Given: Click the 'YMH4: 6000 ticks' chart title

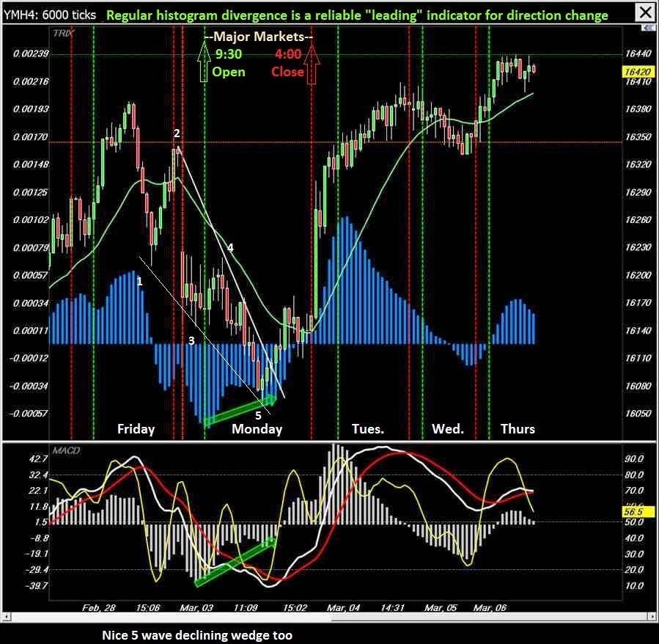Looking at the screenshot, I should 51,15.
